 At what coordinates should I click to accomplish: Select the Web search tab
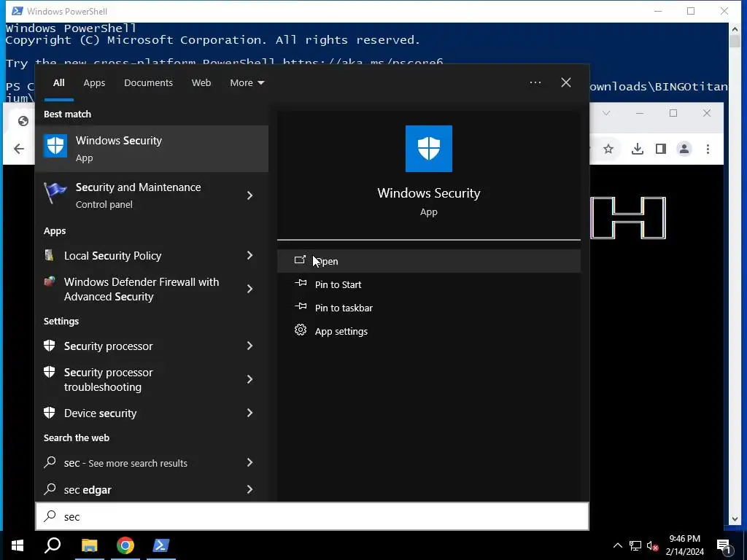coord(201,82)
